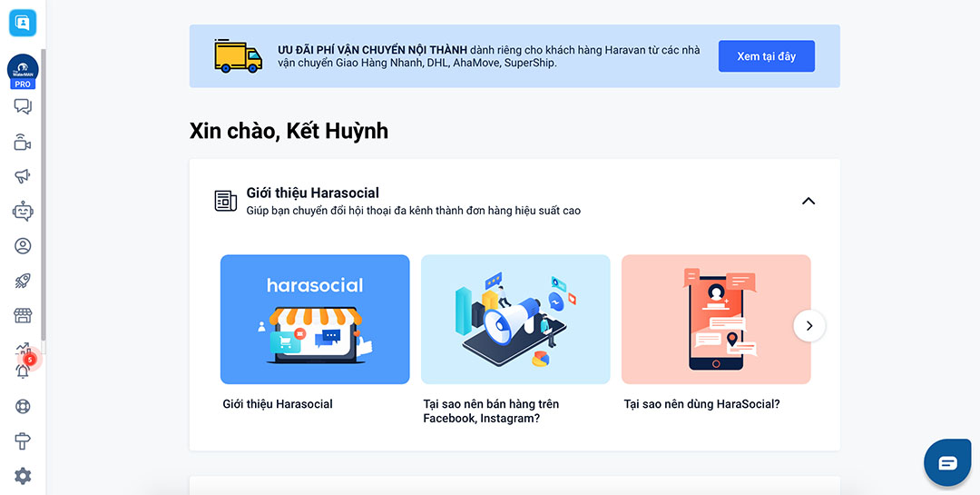Open the conversations chat icon in the sidebar
This screenshot has height=495, width=980.
(23, 106)
